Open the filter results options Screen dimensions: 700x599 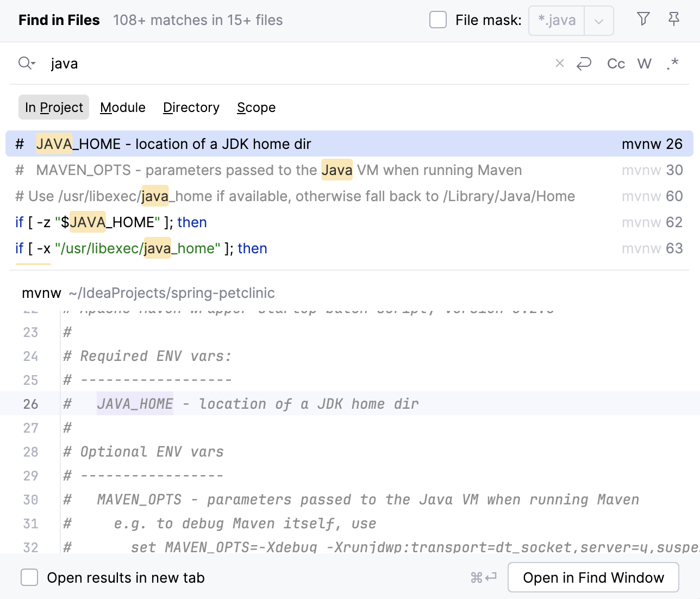(643, 18)
